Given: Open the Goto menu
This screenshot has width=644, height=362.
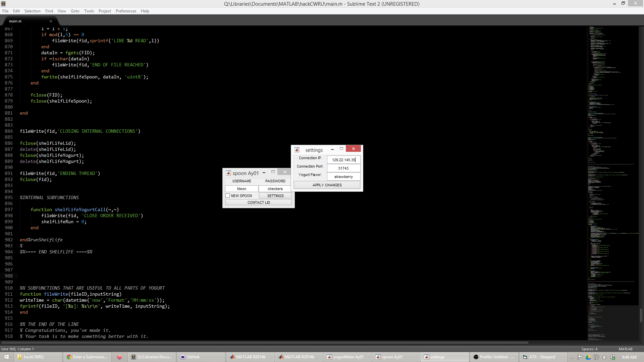Looking at the screenshot, I should [75, 11].
